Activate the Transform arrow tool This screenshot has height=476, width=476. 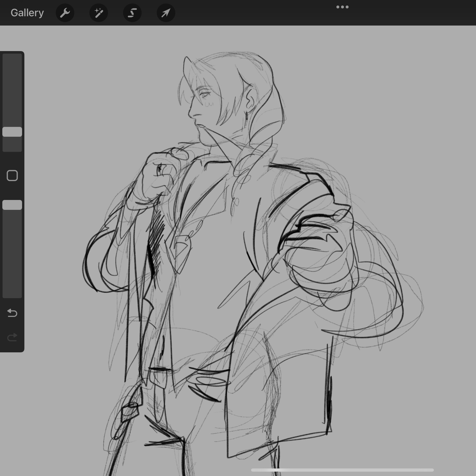(166, 13)
